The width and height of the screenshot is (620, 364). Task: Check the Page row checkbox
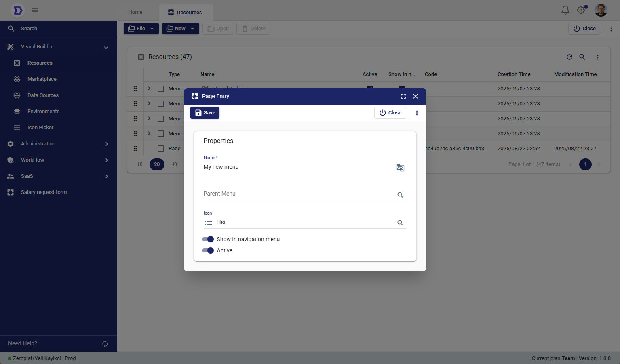161,149
